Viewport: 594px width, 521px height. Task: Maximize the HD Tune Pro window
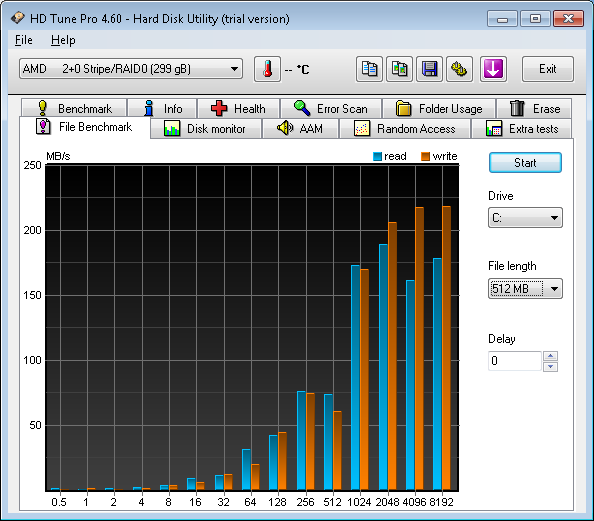[x=535, y=18]
